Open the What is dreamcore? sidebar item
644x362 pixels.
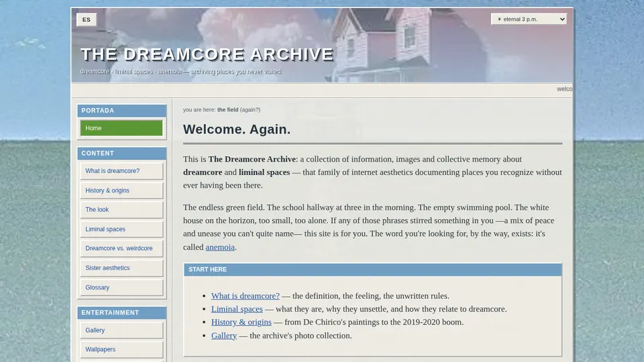[121, 171]
